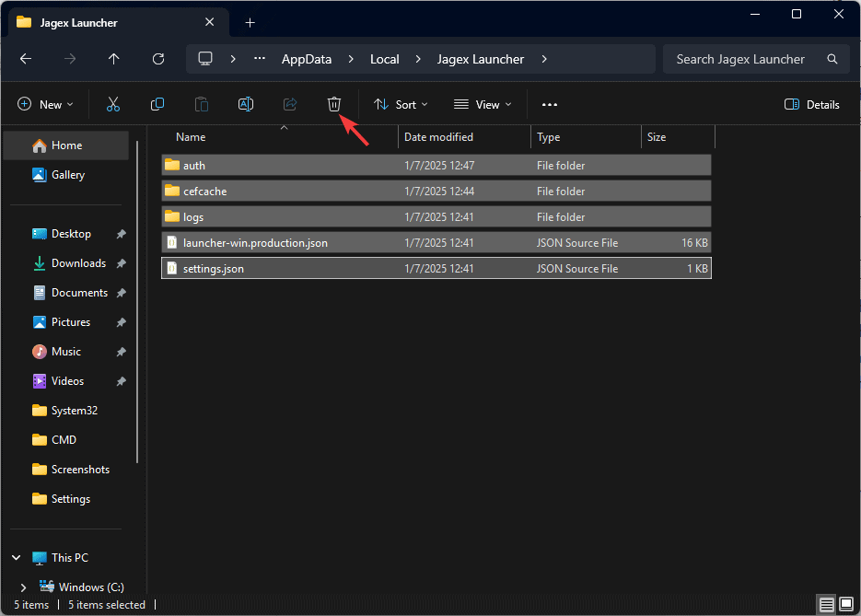The image size is (861, 616).
Task: Switch to details list view icon
Action: pos(826,605)
